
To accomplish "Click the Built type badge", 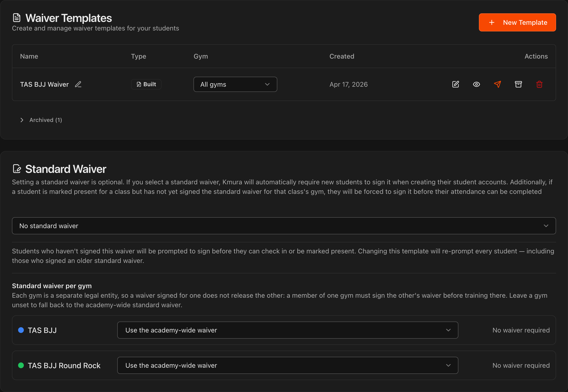I will pyautogui.click(x=146, y=84).
